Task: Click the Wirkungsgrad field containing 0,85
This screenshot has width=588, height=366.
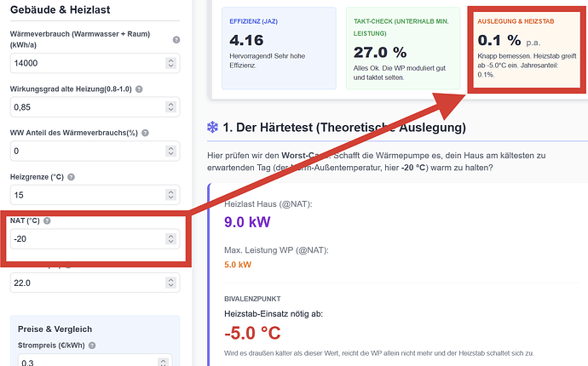Action: (x=95, y=107)
